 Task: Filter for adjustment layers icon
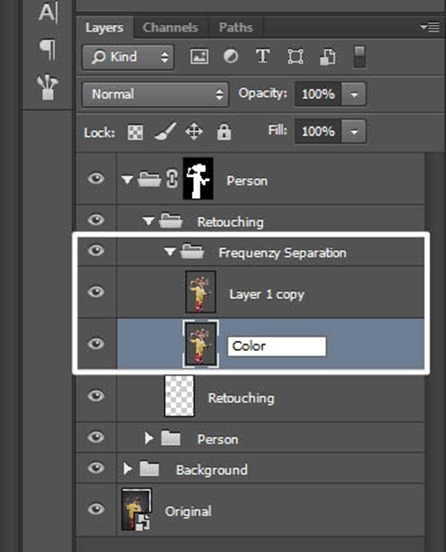click(x=231, y=56)
